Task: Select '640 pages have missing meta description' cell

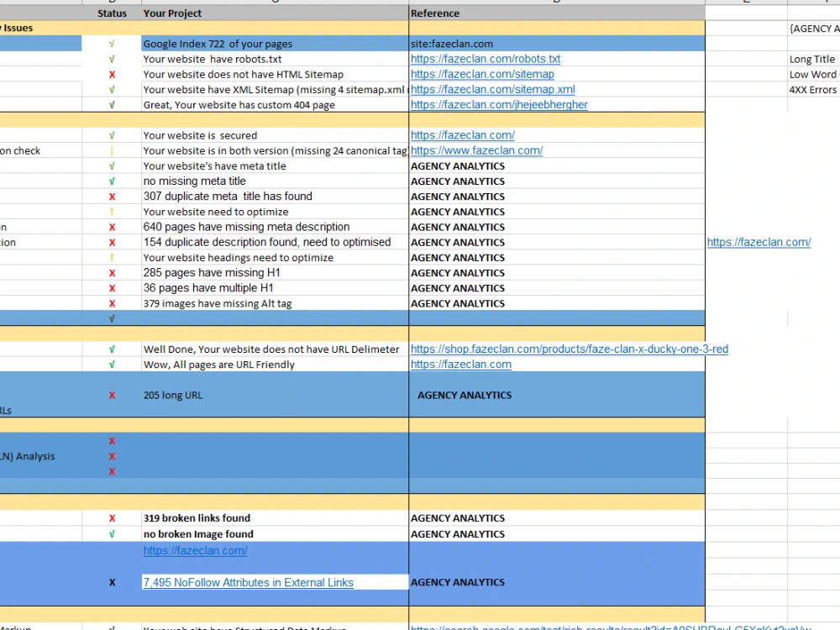Action: tap(275, 227)
